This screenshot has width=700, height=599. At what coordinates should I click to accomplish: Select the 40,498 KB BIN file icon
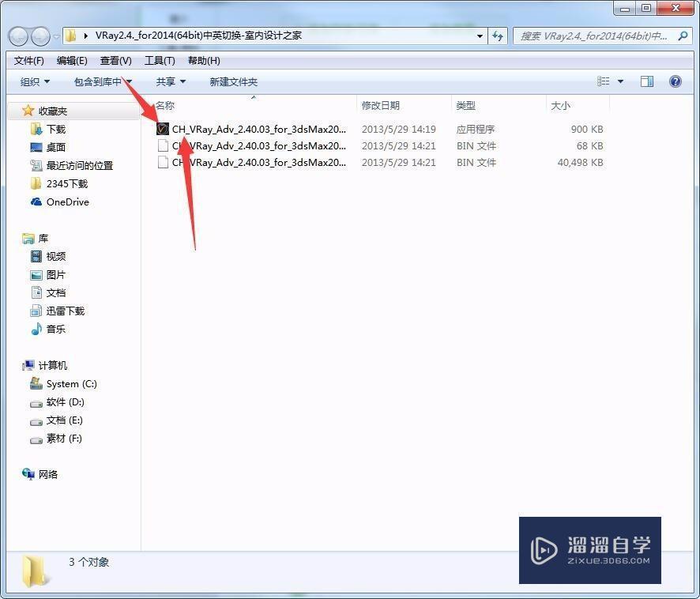[163, 162]
